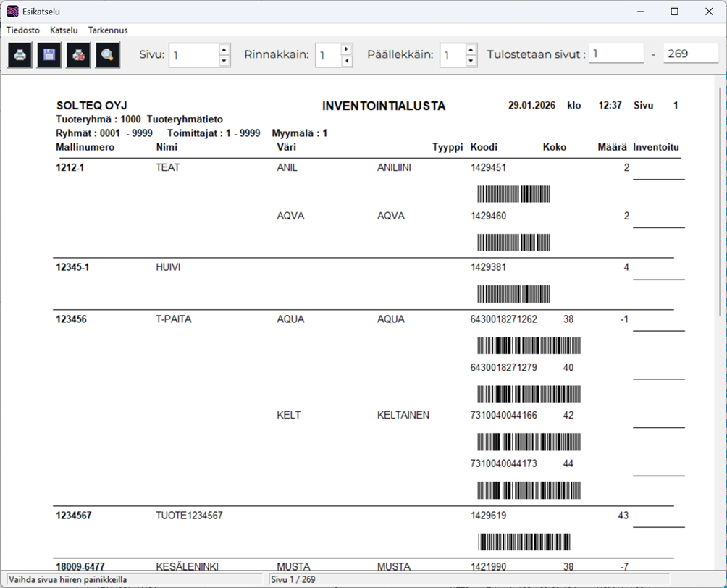
Task: Open the Tiedosto menu
Action: pyautogui.click(x=23, y=30)
